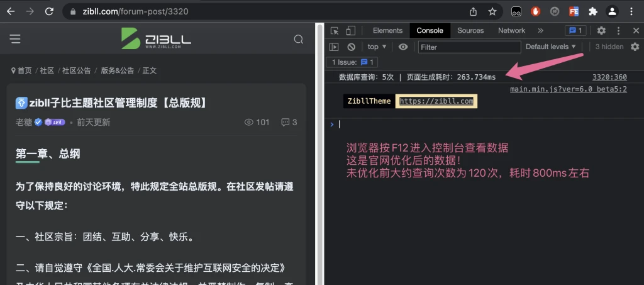Viewport: 644px width, 285px height.
Task: Create a live expression with eye icon
Action: pyautogui.click(x=403, y=47)
